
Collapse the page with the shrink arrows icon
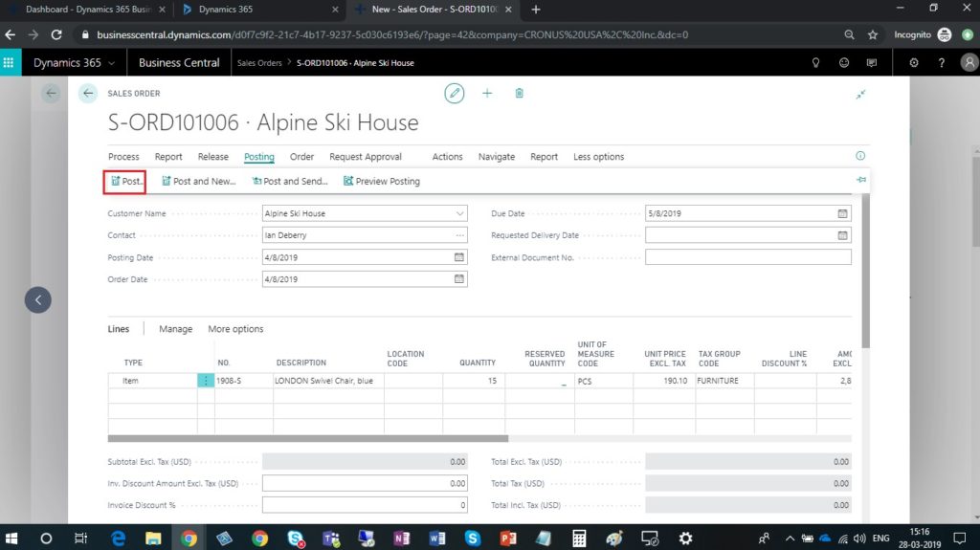click(x=860, y=95)
